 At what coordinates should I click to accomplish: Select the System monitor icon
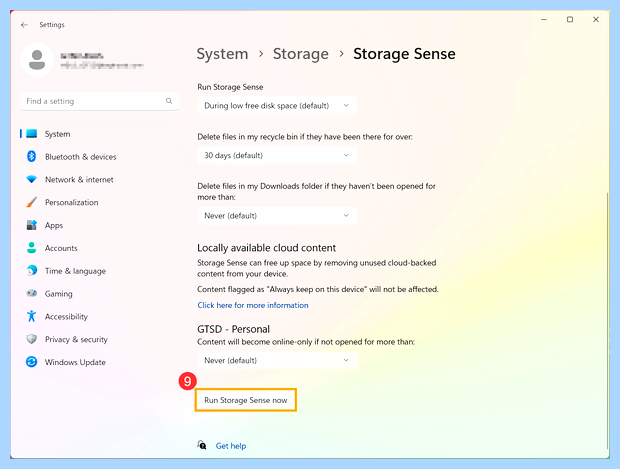coord(32,134)
